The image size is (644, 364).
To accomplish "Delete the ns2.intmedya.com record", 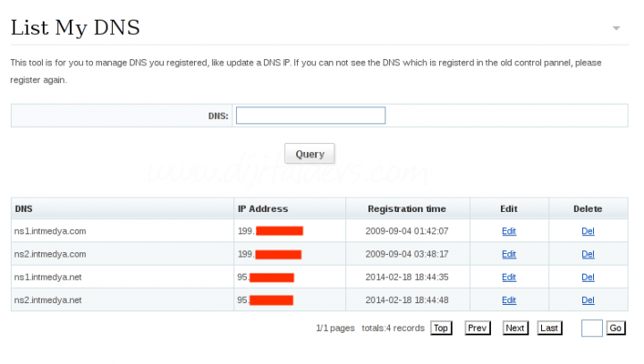I will coord(588,254).
